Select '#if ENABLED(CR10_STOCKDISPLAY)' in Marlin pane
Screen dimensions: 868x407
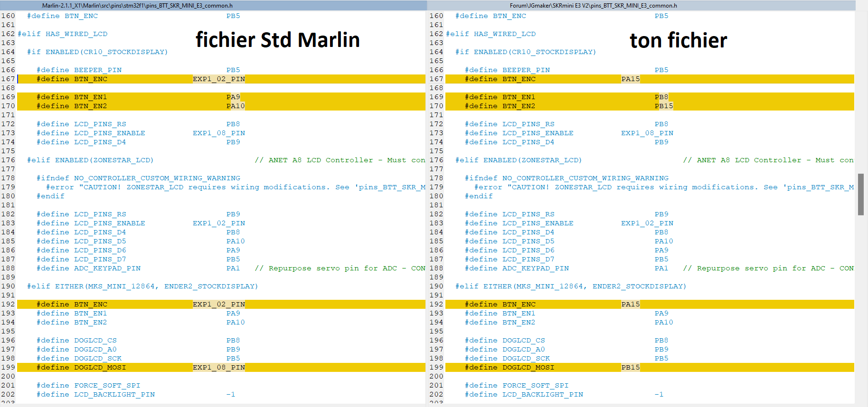click(x=97, y=52)
